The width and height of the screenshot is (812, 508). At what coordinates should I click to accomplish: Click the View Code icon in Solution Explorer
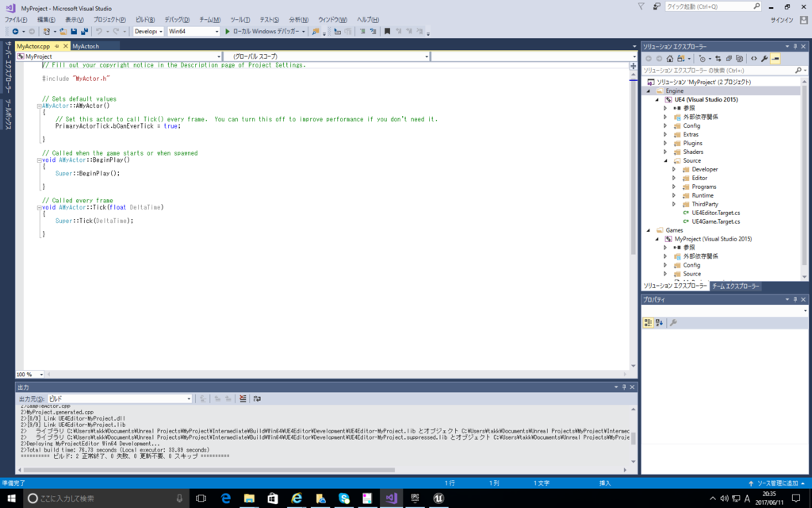pos(753,59)
